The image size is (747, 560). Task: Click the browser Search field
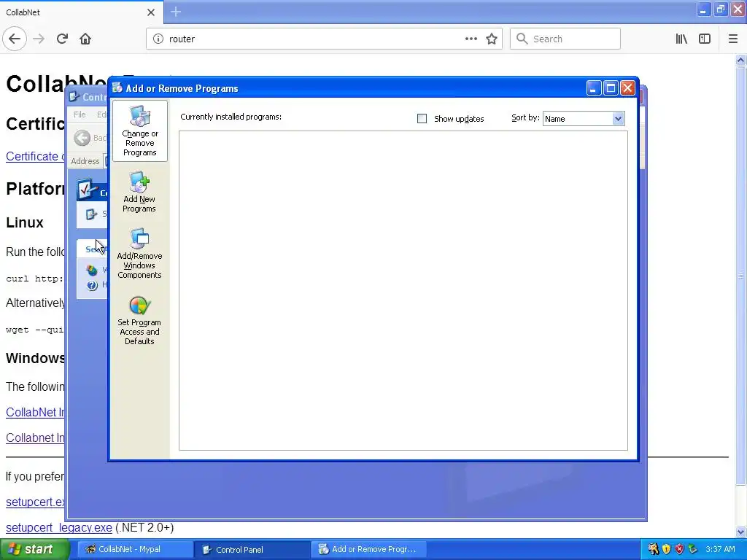tap(565, 39)
